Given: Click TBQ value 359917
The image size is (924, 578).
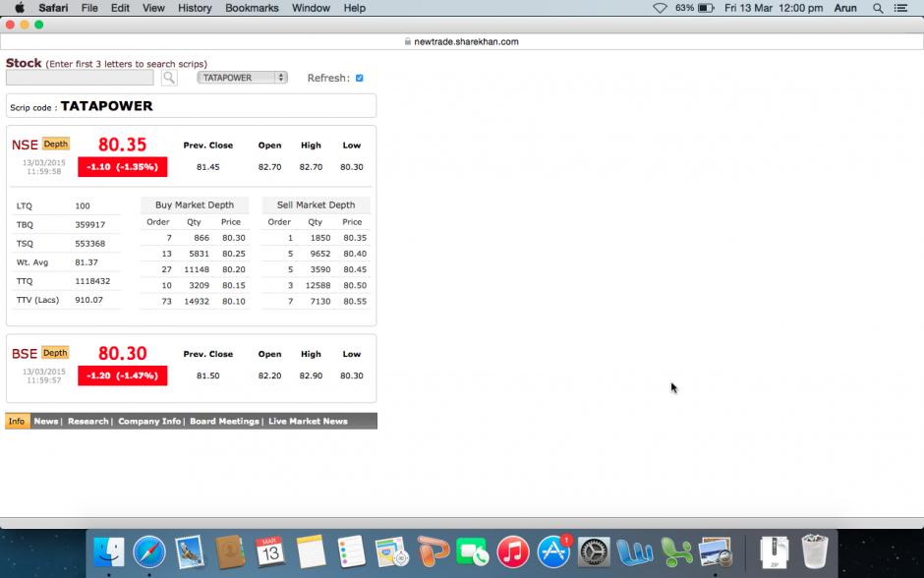Looking at the screenshot, I should [90, 224].
